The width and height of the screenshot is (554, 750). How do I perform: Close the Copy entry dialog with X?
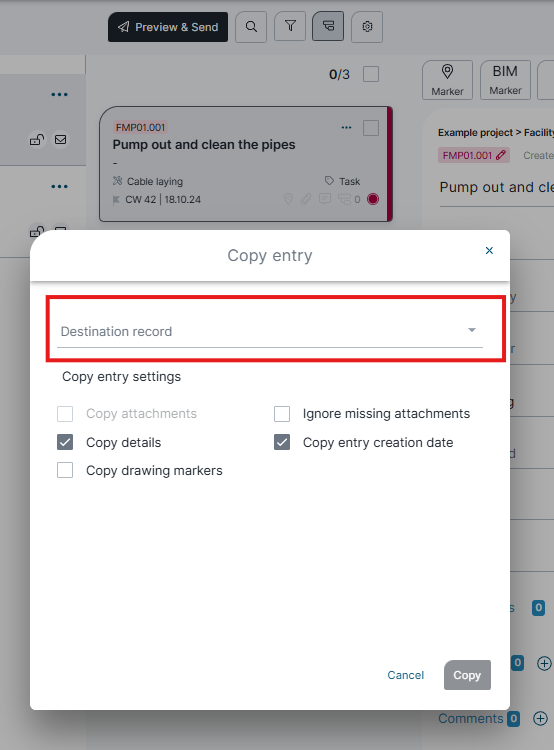tap(489, 251)
